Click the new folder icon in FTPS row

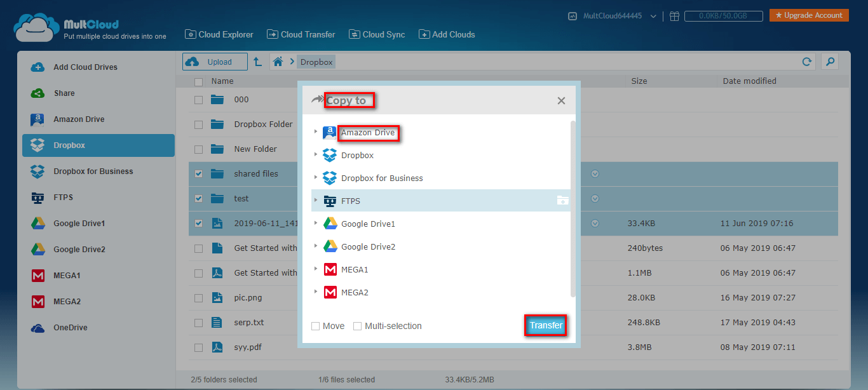tap(562, 201)
